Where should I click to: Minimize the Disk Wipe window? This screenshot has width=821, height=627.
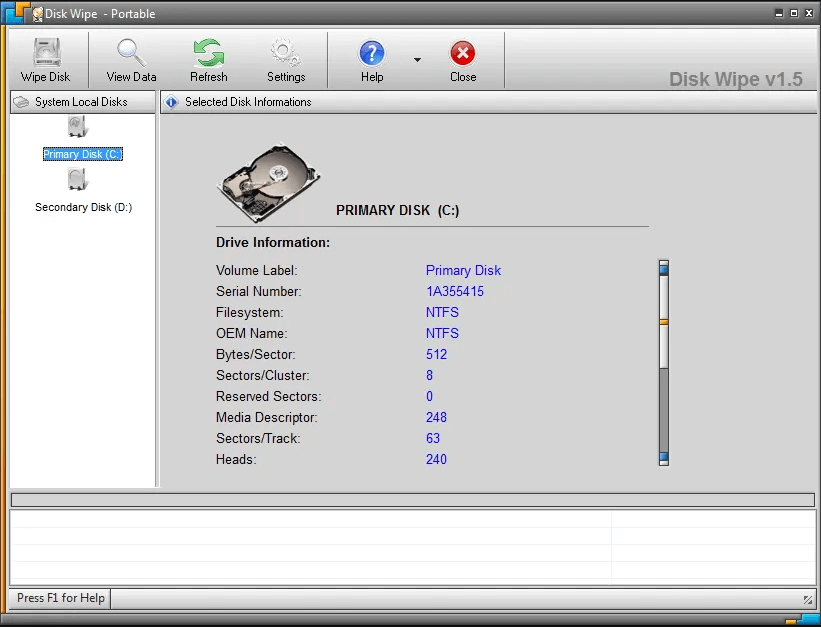click(x=779, y=14)
